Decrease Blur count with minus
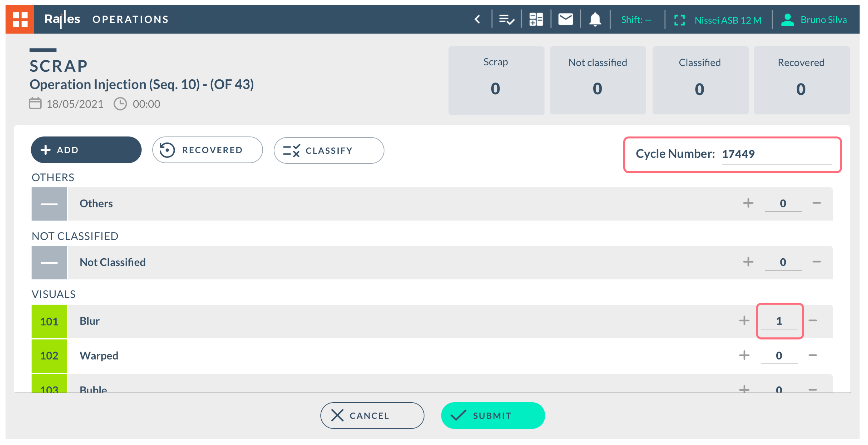Viewport: 868px width, 445px height. click(x=812, y=320)
